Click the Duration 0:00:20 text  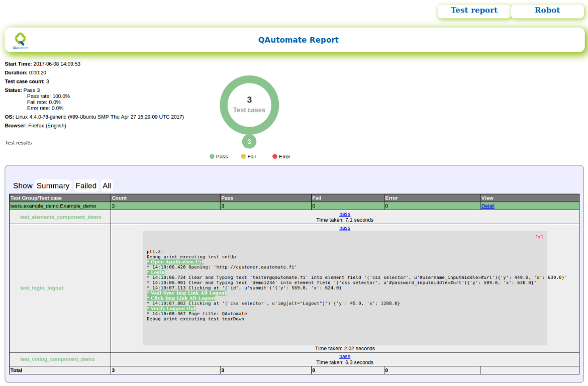point(26,73)
